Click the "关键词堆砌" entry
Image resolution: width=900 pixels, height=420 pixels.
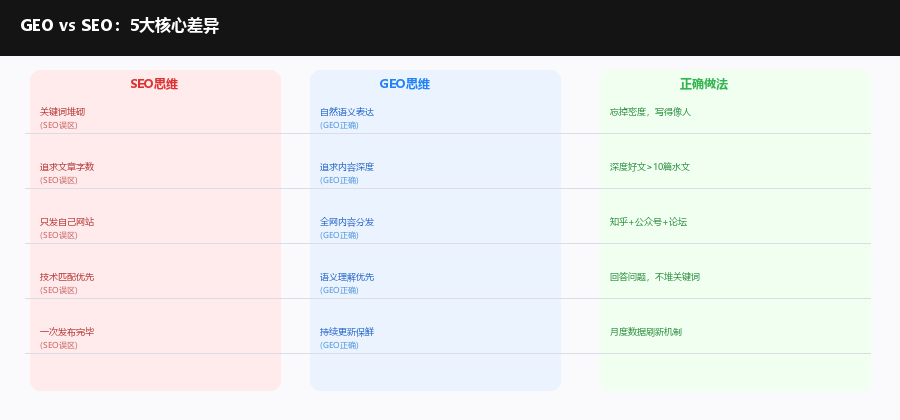point(63,112)
